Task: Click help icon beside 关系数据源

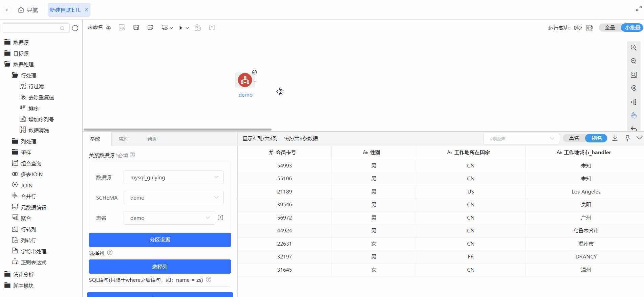Action: coord(132,155)
